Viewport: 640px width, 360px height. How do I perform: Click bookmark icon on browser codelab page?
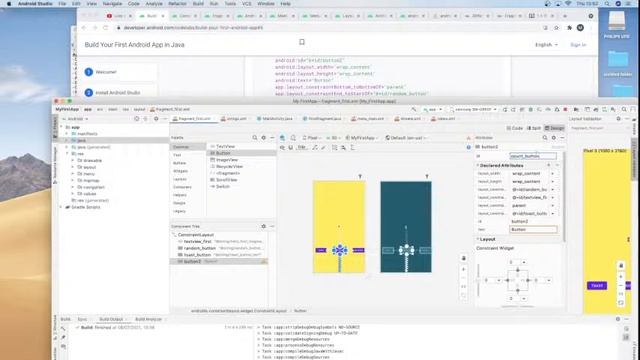[302, 42]
